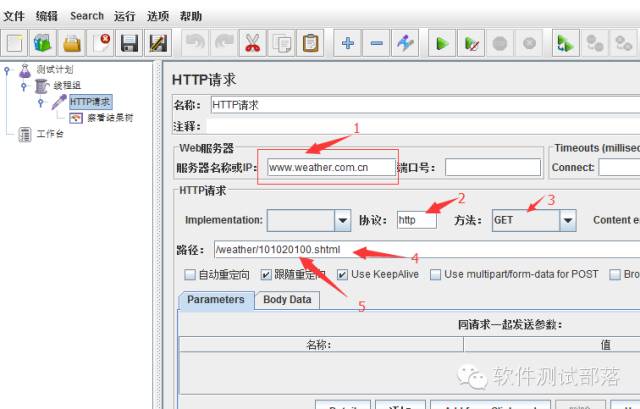640x409 pixels.
Task: Collapse all nodes with minus icon
Action: click(376, 43)
